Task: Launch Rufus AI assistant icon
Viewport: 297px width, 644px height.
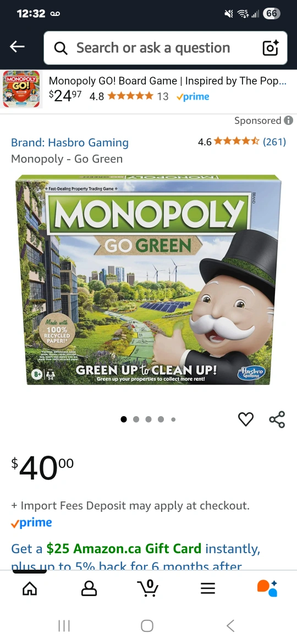Action: [x=267, y=588]
